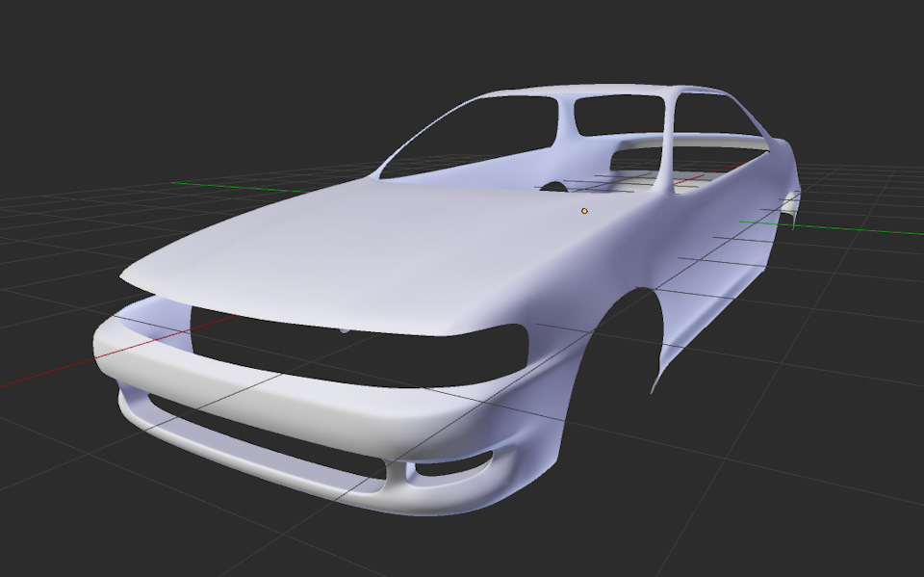924x577 pixels.
Task: Click the small hole on the hood front
Action: [345, 332]
